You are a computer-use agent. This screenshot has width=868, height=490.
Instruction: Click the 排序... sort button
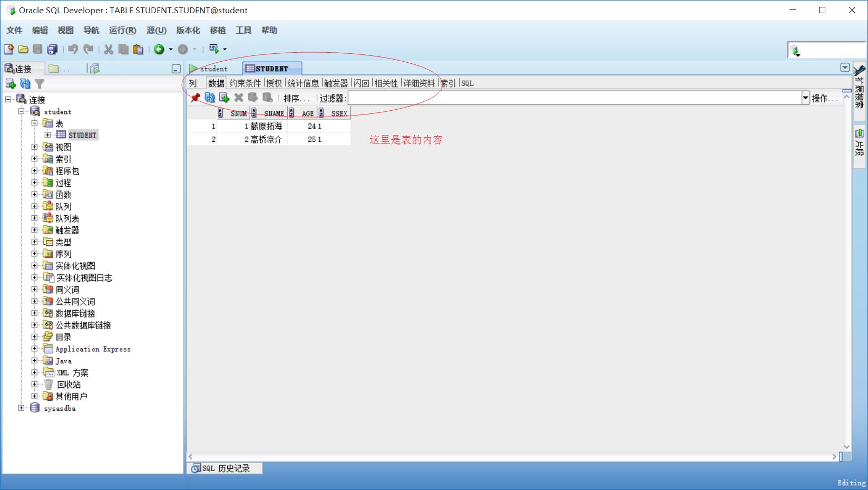click(x=297, y=98)
